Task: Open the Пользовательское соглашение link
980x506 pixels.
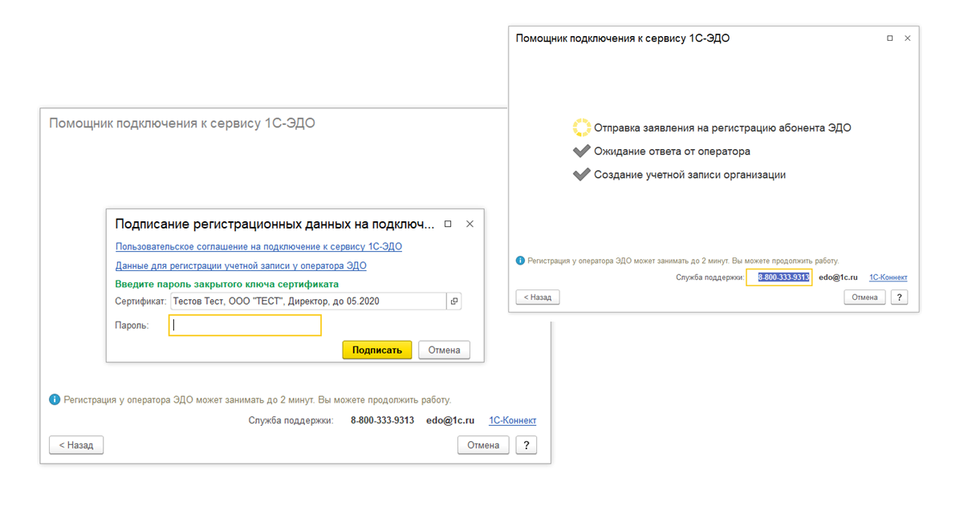Action: pyautogui.click(x=258, y=246)
